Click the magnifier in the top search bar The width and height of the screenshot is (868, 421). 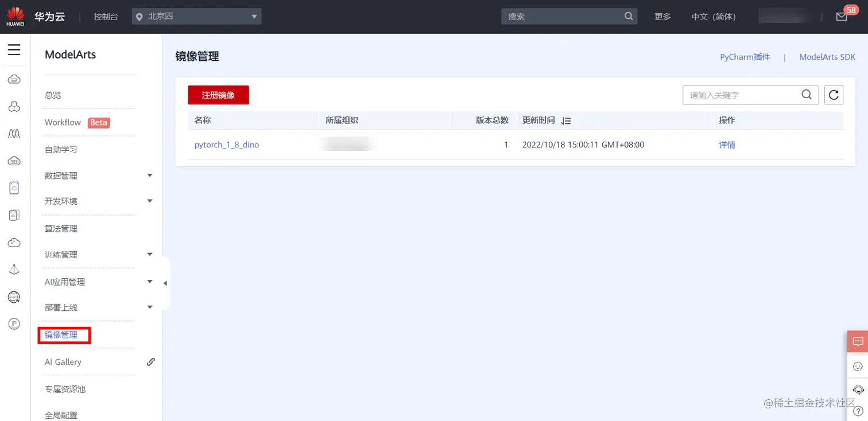(629, 16)
